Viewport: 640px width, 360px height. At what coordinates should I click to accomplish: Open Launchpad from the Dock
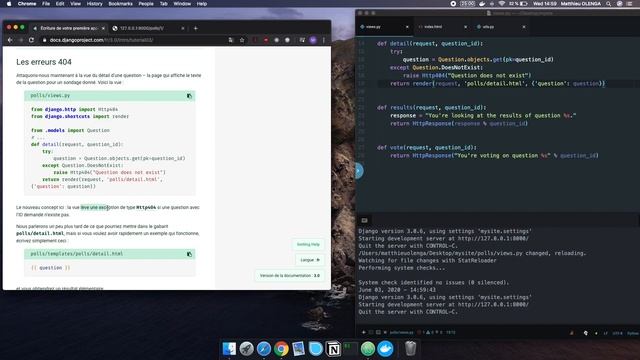246,349
